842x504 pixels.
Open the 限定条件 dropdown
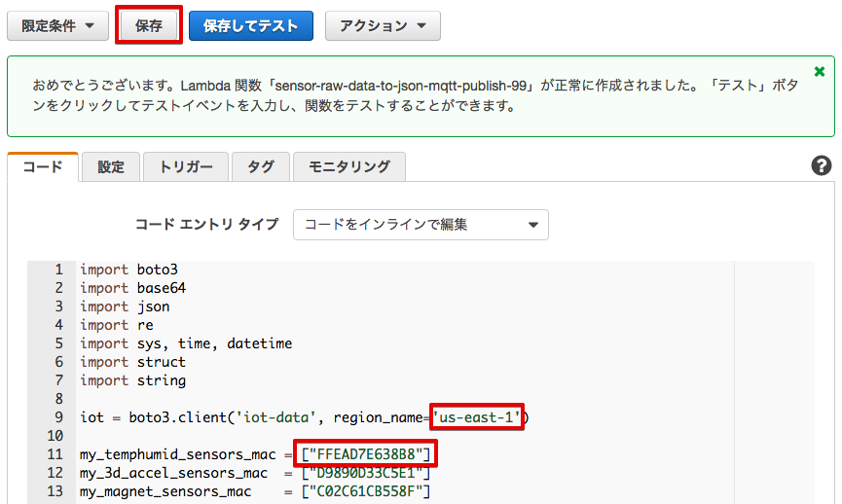click(x=58, y=25)
